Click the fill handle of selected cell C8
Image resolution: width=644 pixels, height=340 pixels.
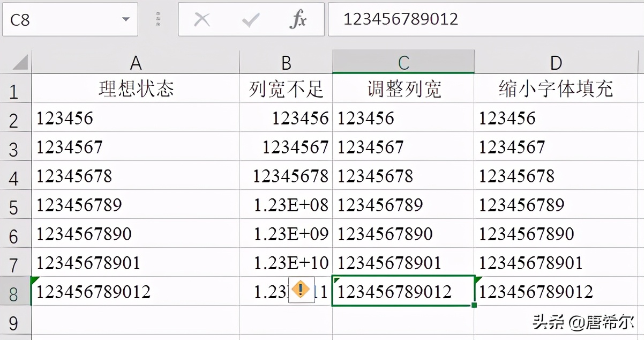(474, 304)
